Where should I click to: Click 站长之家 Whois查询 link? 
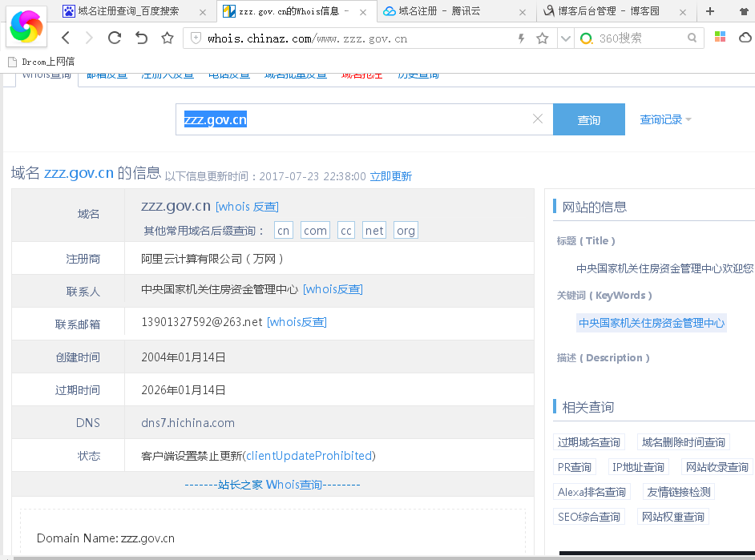[x=273, y=485]
